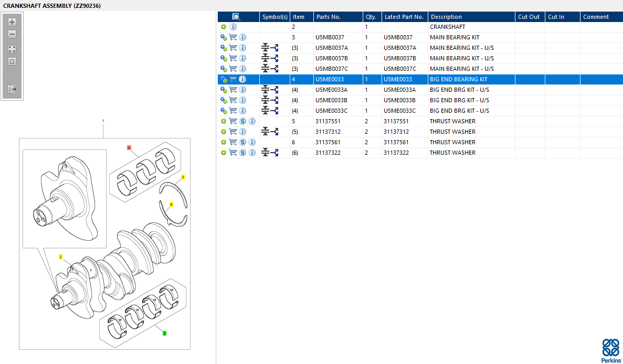Select green callout 3 on the diagram
This screenshot has width=623, height=364.
click(x=164, y=334)
